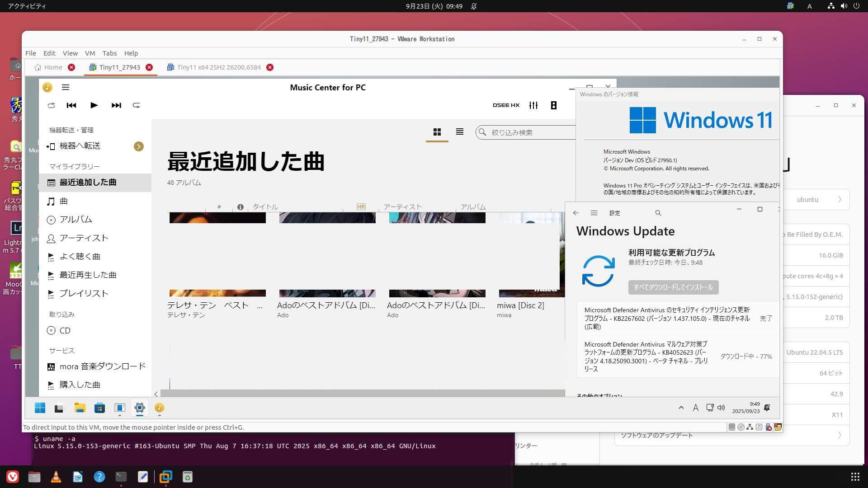Screen dimensions: 868x488
Task: Click すべてダウンロードしてインストール button
Action: (673, 287)
